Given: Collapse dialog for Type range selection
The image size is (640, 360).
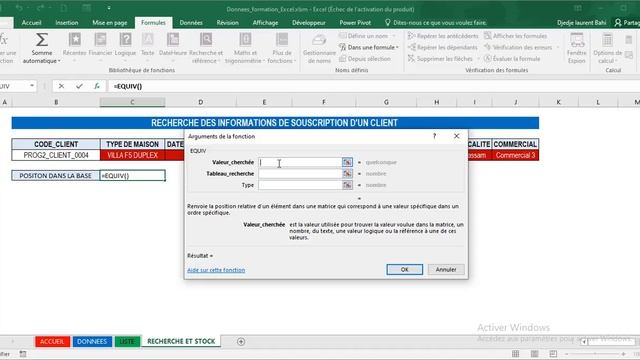Looking at the screenshot, I should pyautogui.click(x=347, y=185).
